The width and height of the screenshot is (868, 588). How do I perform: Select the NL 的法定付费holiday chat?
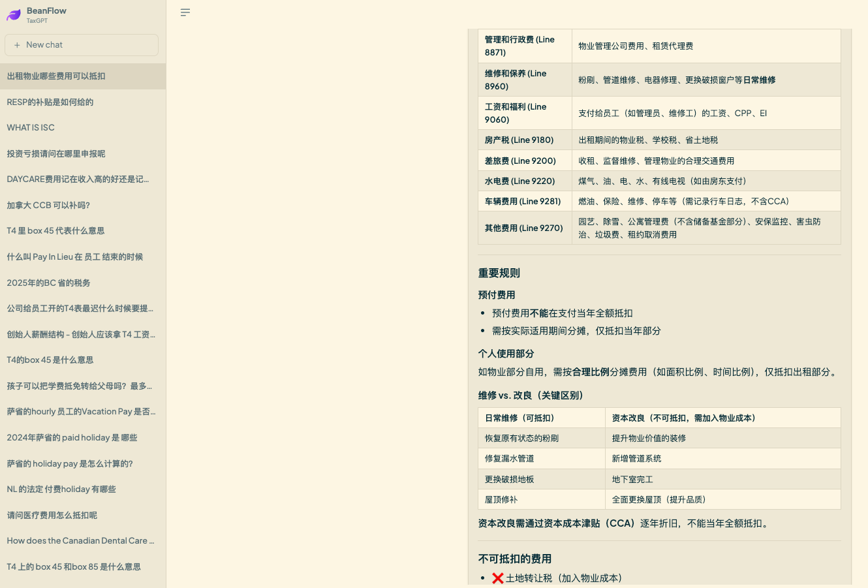tap(61, 489)
